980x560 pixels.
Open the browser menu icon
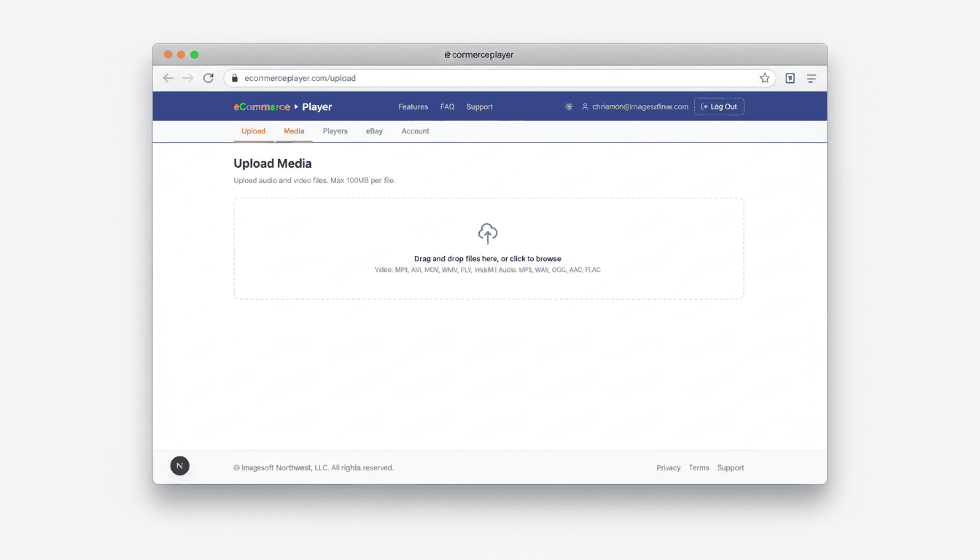[x=812, y=78]
